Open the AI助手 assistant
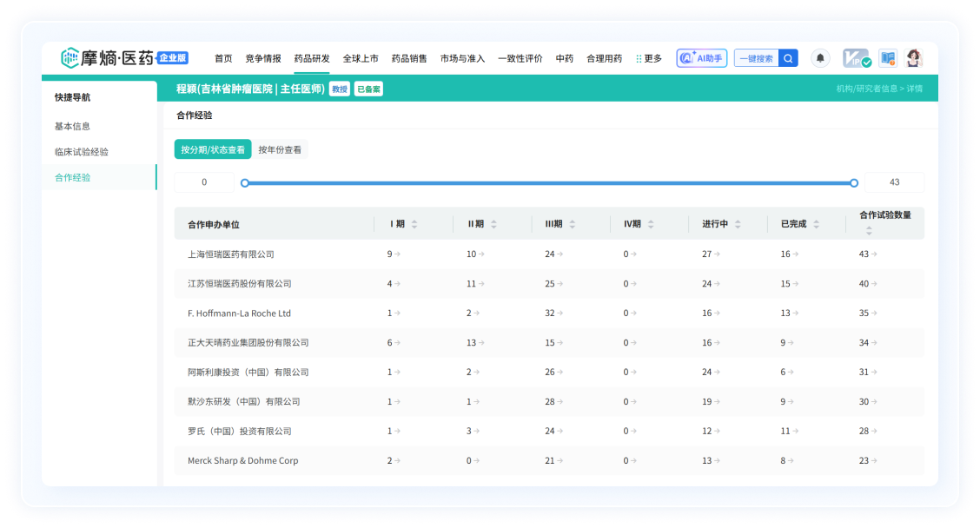 point(701,58)
